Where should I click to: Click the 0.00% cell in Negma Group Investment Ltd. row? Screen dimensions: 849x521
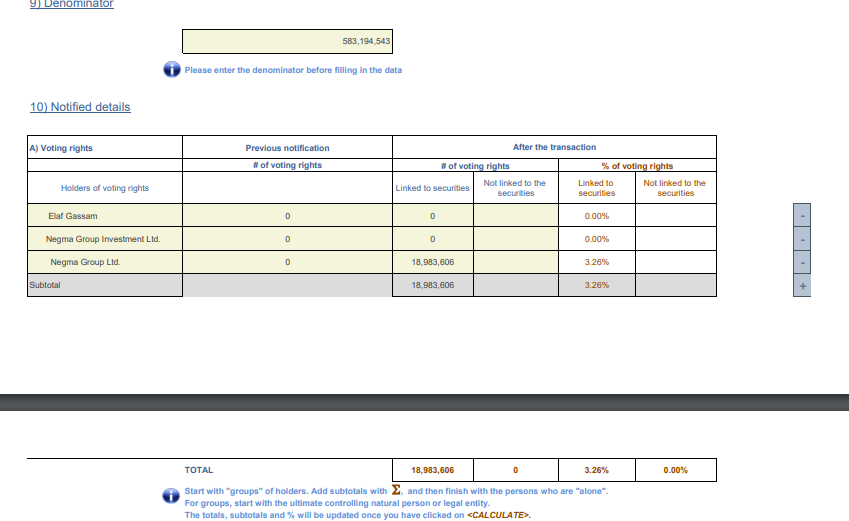click(x=597, y=239)
